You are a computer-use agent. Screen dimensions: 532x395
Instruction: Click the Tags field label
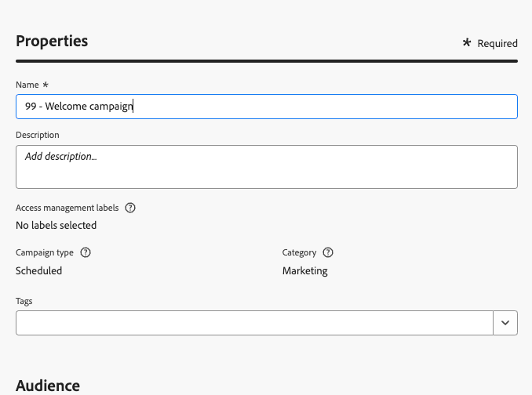pyautogui.click(x=24, y=300)
